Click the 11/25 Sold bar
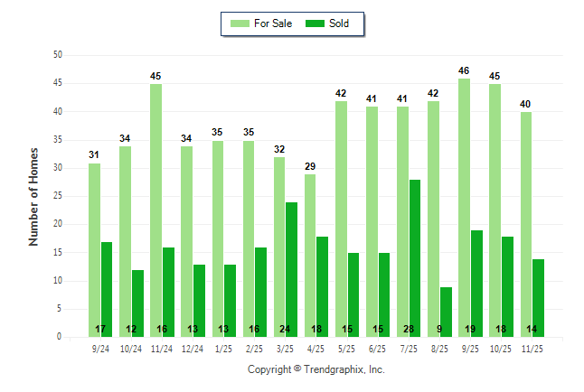Viewport: 584px width, 392px height. 538,297
